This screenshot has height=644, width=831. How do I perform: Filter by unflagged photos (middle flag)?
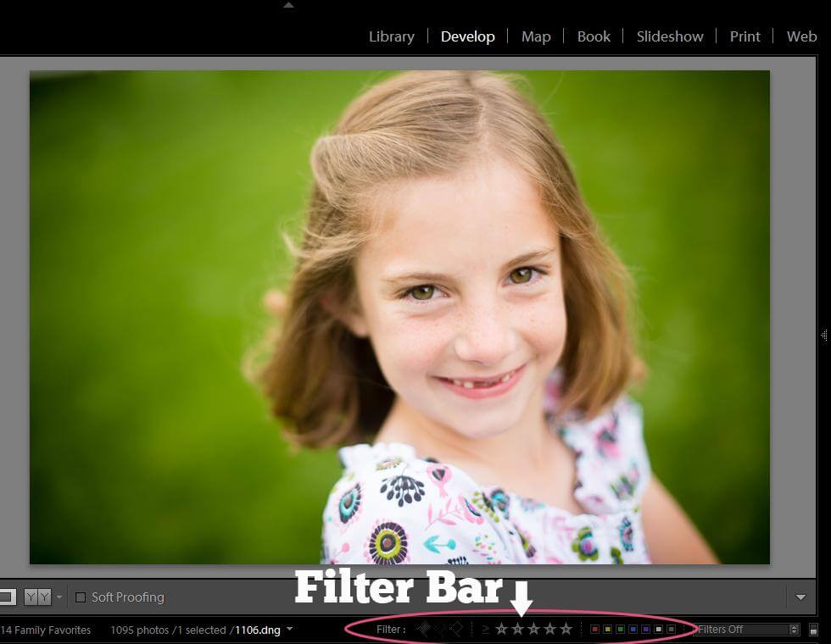[x=442, y=629]
